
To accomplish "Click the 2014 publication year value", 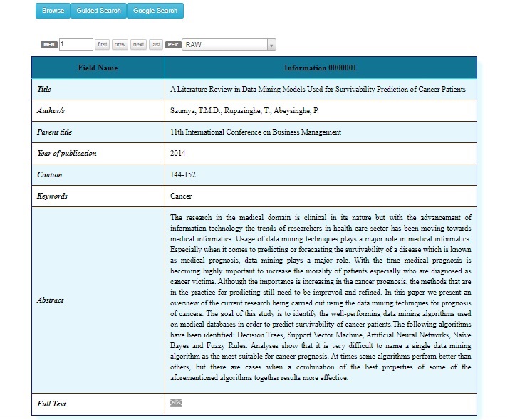I will [179, 153].
